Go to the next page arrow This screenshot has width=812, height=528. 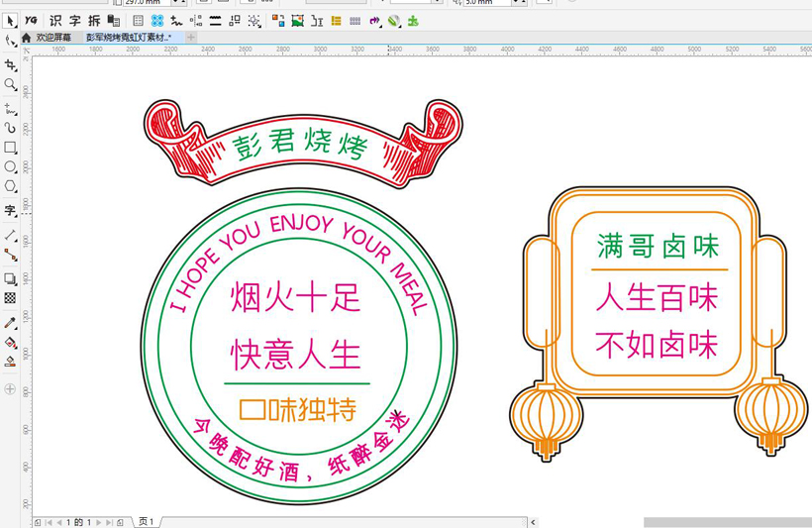98,522
